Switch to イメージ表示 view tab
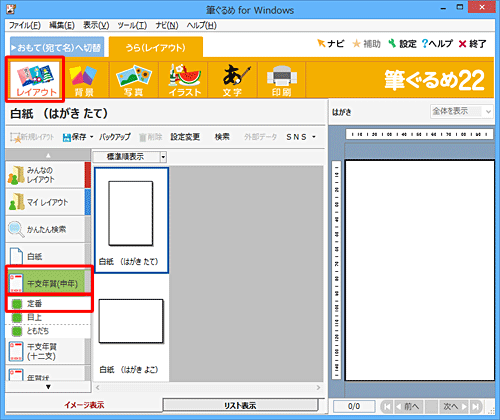 pos(84,405)
